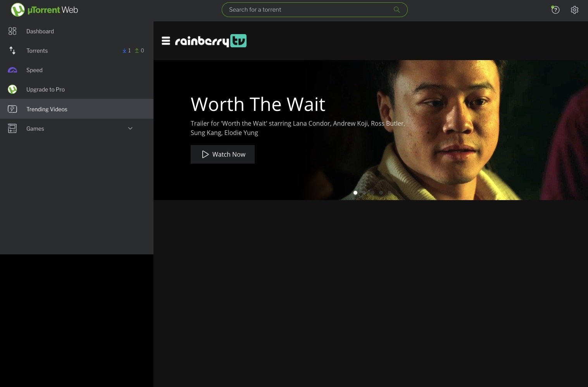Select the first carousel dot
Viewport: 588px width, 387px height.
click(x=355, y=193)
